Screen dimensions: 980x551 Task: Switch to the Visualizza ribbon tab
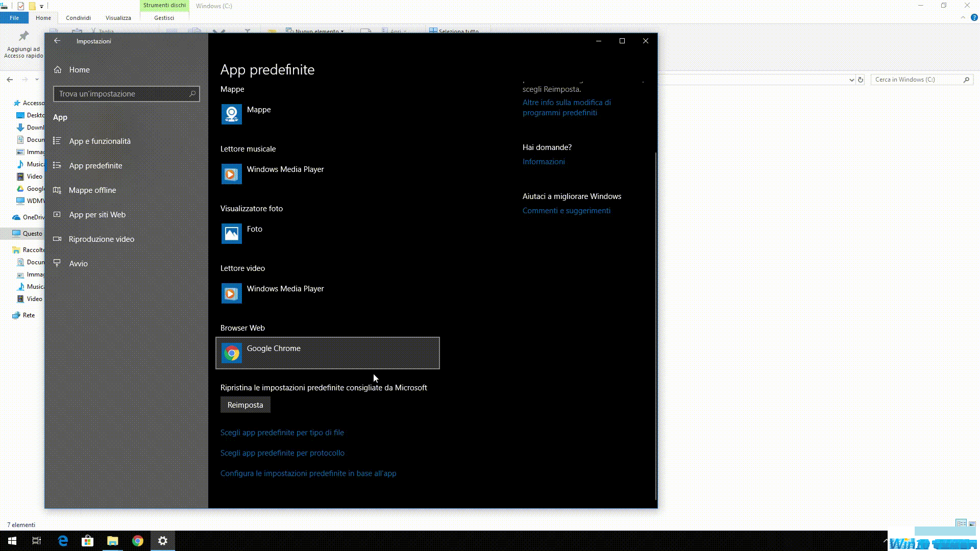pos(118,17)
